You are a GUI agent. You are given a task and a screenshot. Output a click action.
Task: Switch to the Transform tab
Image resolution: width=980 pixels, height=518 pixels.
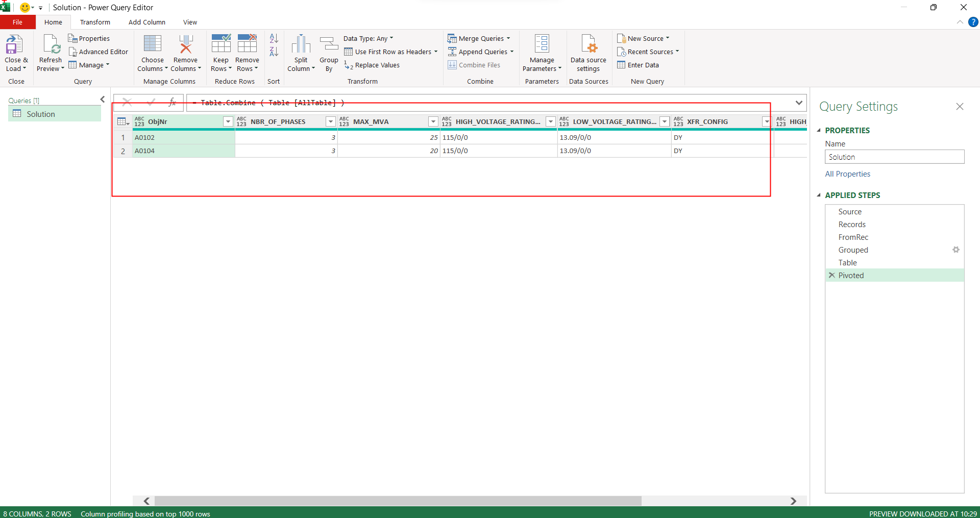pyautogui.click(x=95, y=22)
